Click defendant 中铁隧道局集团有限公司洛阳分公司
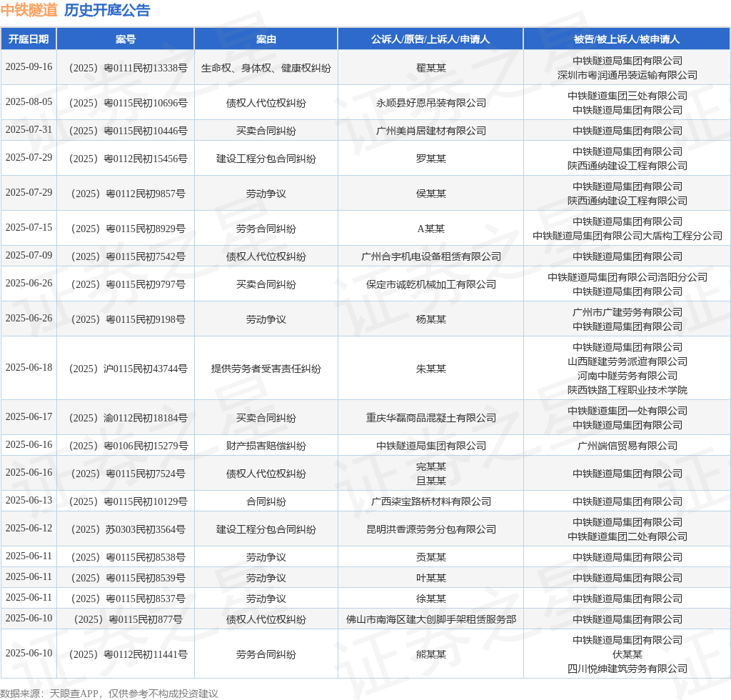 click(627, 277)
